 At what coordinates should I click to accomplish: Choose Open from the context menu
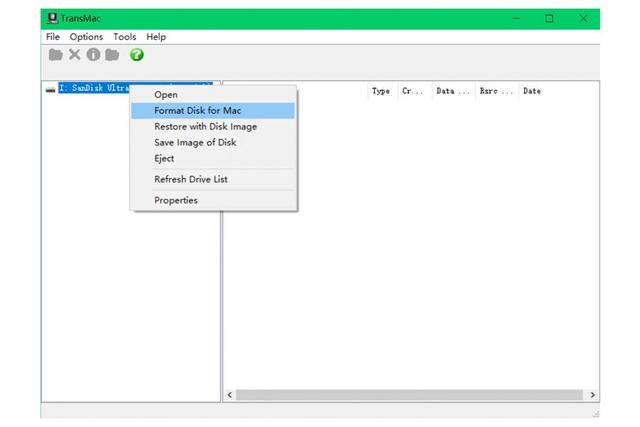pyautogui.click(x=213, y=95)
